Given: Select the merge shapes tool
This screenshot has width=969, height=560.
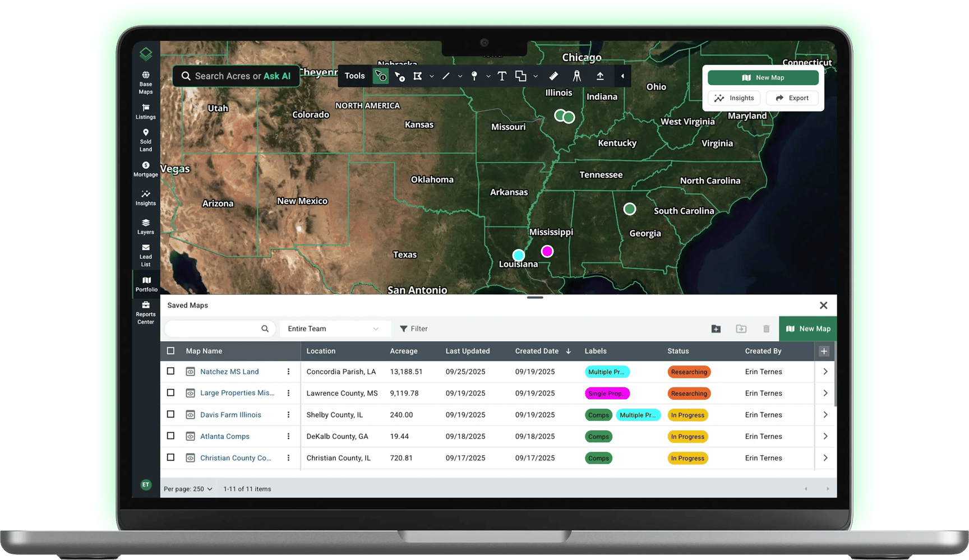Looking at the screenshot, I should coord(521,76).
